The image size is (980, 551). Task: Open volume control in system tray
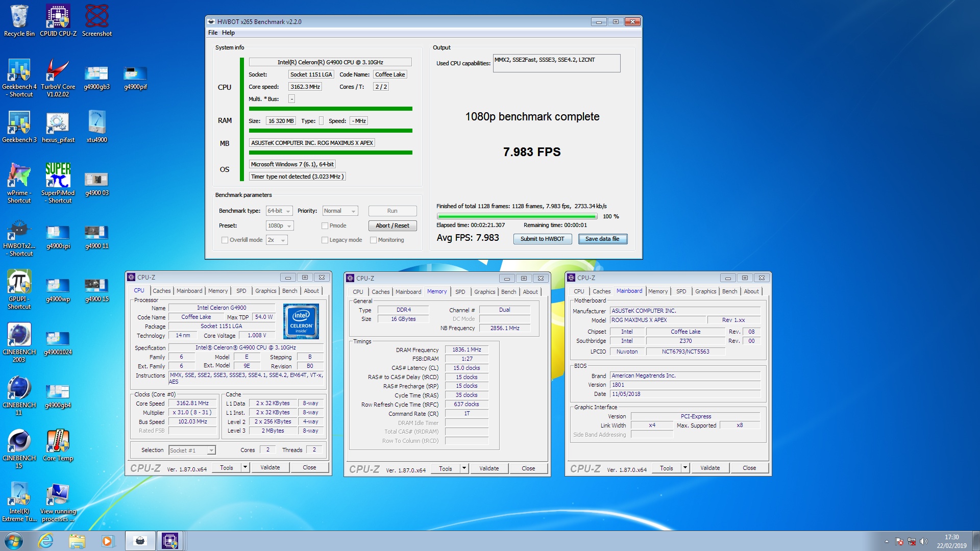coord(923,541)
